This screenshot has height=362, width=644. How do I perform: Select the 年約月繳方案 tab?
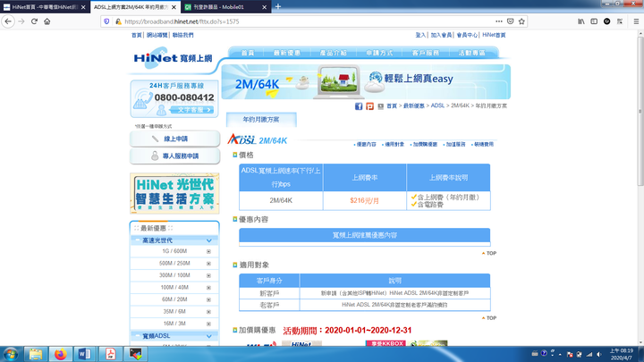(261, 120)
